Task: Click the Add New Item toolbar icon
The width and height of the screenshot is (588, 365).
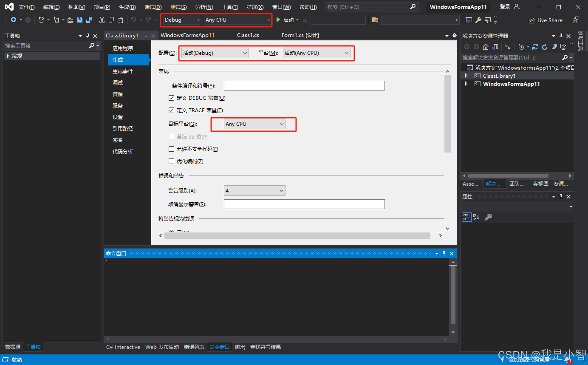Action: 56,20
